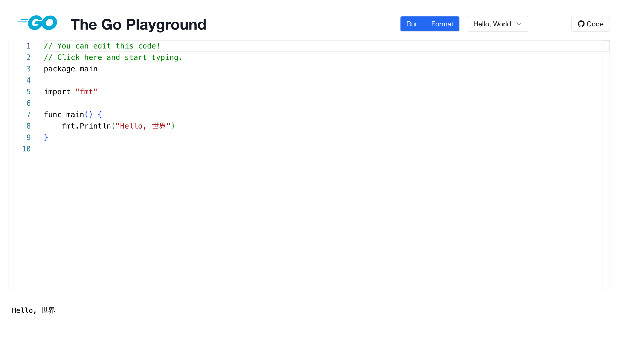
Task: Click line number 1 in gutter
Action: 29,46
